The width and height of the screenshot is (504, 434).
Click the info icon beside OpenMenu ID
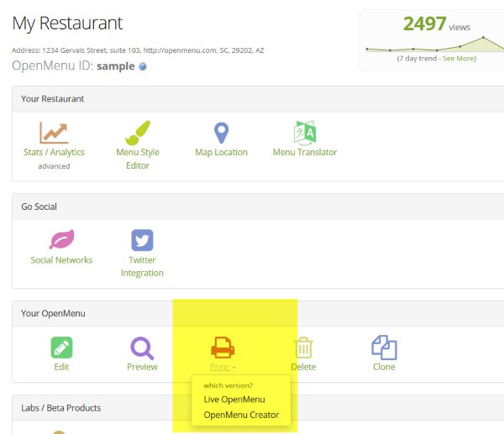[x=143, y=67]
